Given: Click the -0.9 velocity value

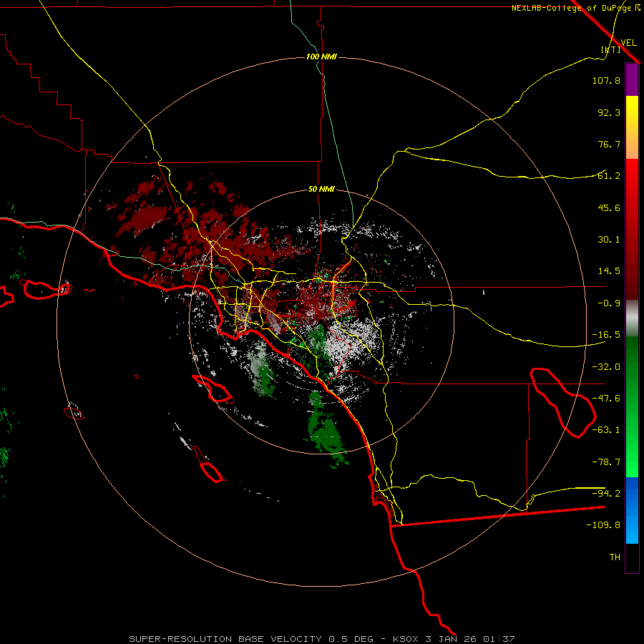Looking at the screenshot, I should click(x=609, y=303).
